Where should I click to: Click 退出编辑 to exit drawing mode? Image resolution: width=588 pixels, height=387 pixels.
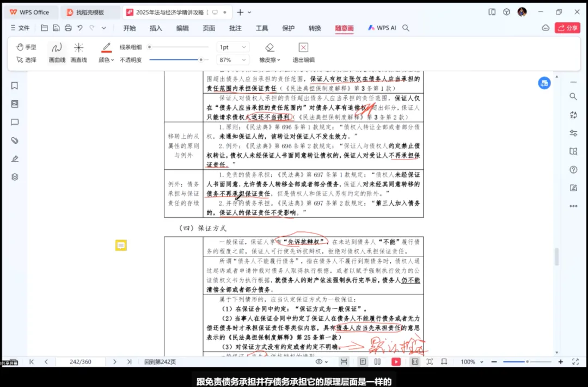303,52
